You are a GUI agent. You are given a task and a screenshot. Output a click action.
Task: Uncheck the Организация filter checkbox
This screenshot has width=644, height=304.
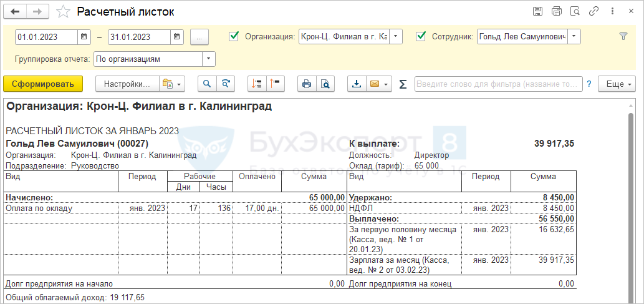click(x=234, y=36)
